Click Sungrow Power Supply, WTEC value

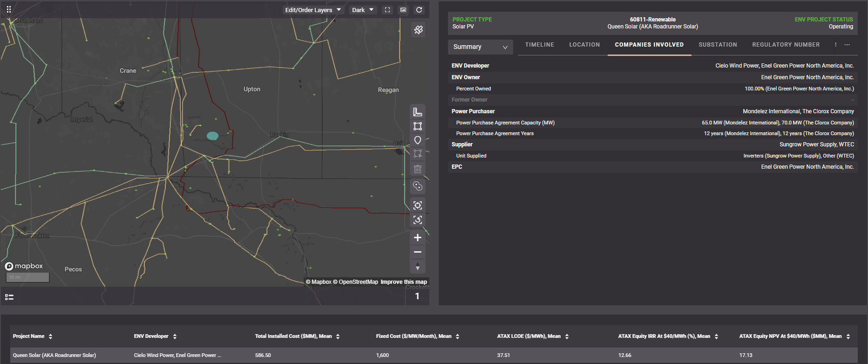817,144
